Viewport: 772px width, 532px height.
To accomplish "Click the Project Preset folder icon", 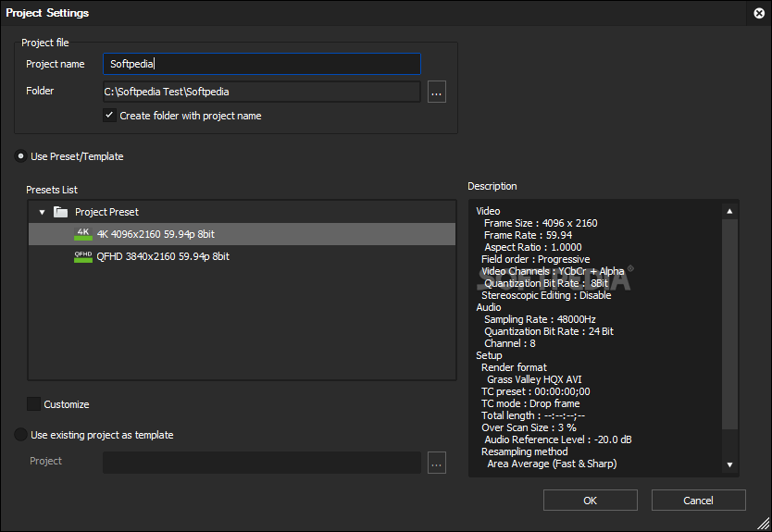I will [x=60, y=212].
